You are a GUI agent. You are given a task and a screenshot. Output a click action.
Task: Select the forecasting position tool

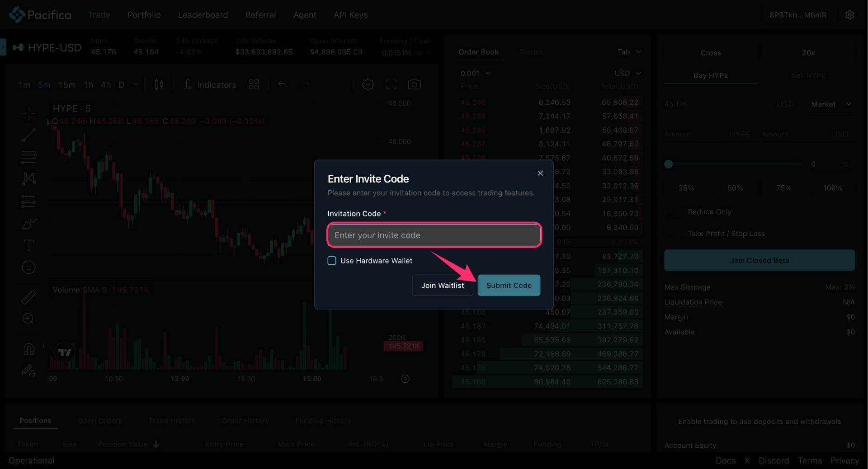pyautogui.click(x=28, y=201)
